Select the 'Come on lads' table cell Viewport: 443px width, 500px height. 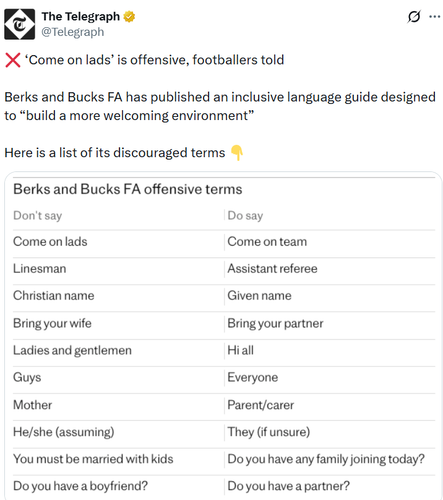coord(50,242)
